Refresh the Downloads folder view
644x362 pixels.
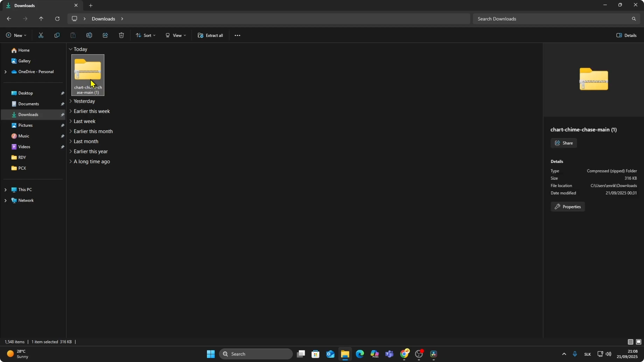click(x=57, y=19)
